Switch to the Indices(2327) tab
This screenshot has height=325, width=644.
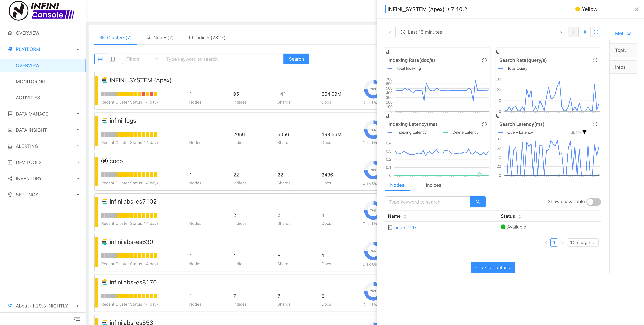tap(207, 38)
